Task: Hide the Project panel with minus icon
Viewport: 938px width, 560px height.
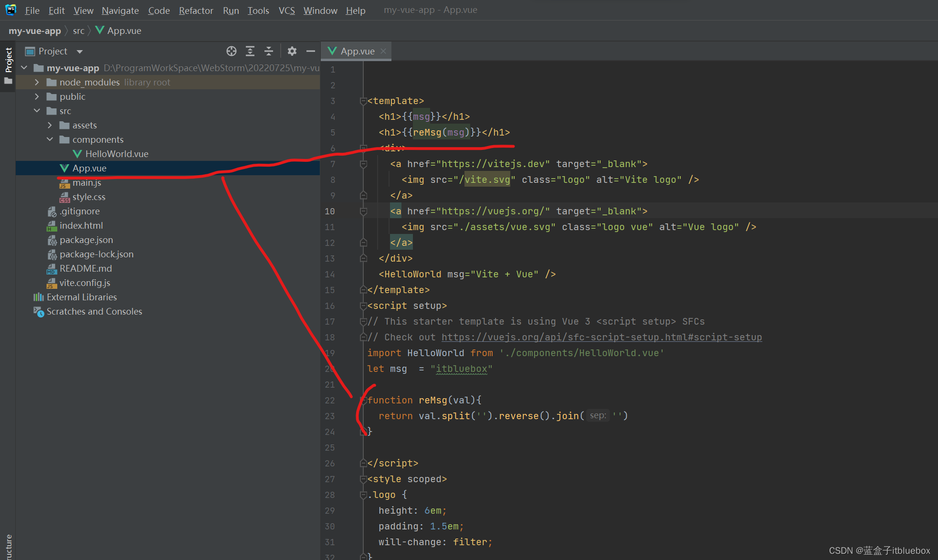Action: pyautogui.click(x=311, y=51)
